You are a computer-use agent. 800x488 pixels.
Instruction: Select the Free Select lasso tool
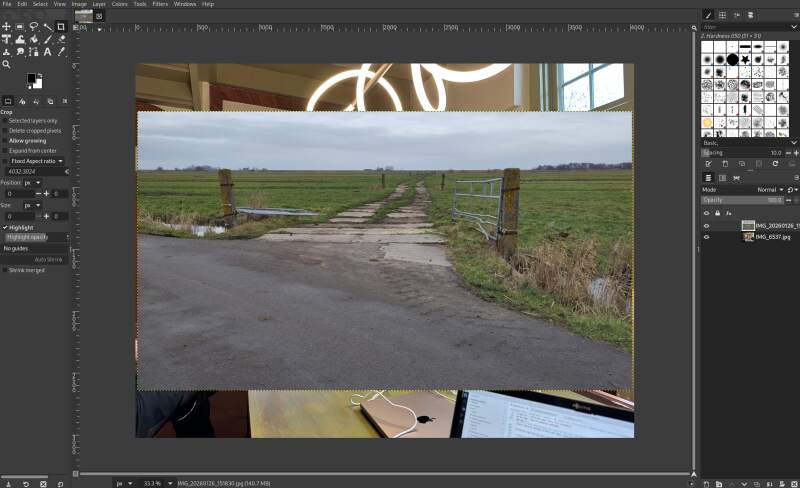point(34,27)
